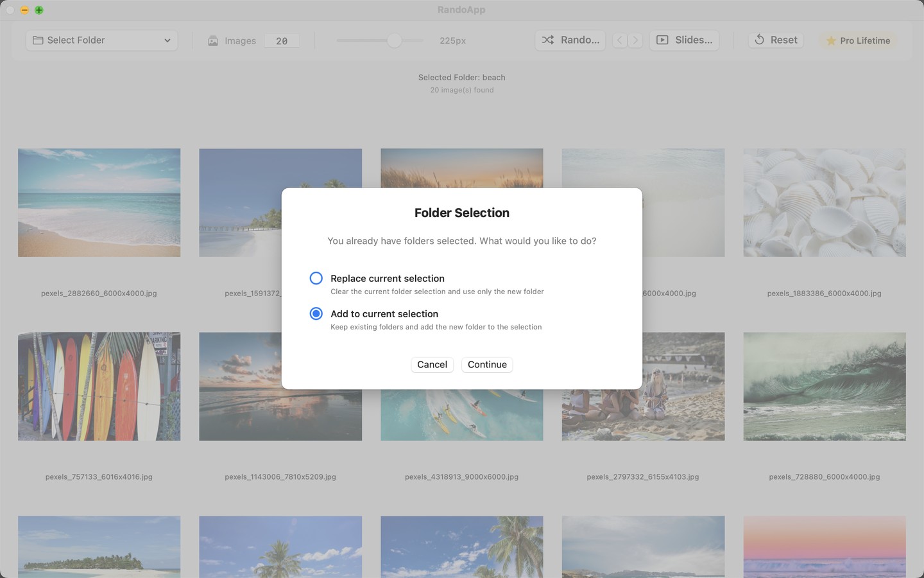This screenshot has width=924, height=578.
Task: Go to next with right chevron
Action: pos(635,40)
